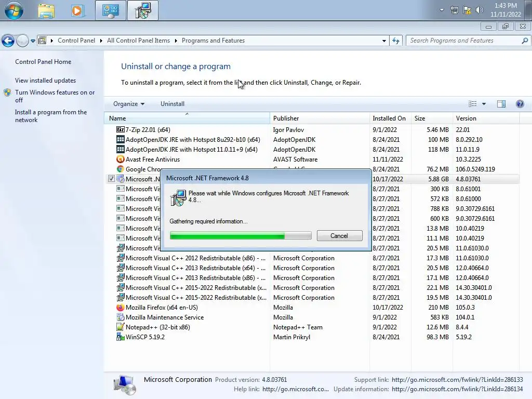
Task: Click Programs and Features breadcrumb
Action: (x=213, y=41)
